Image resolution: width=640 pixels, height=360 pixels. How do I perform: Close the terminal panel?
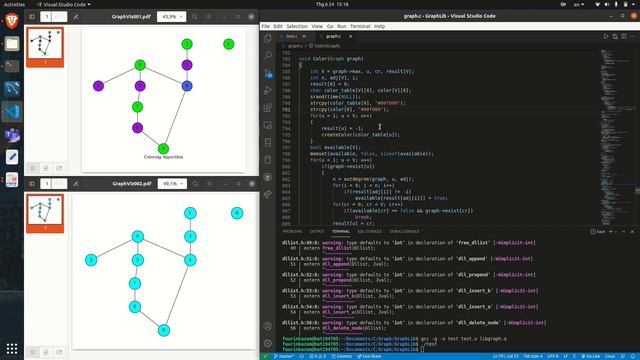[632, 231]
